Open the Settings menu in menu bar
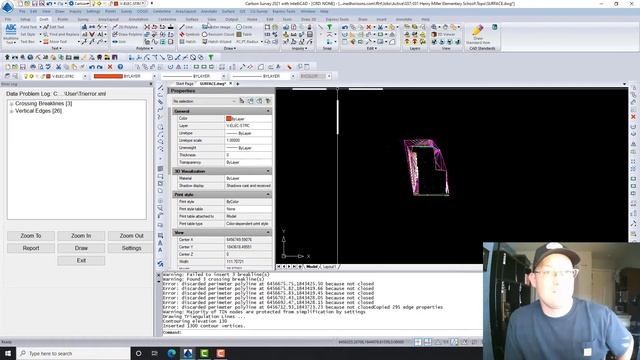Viewport: 640px width, 360px height. point(93,11)
